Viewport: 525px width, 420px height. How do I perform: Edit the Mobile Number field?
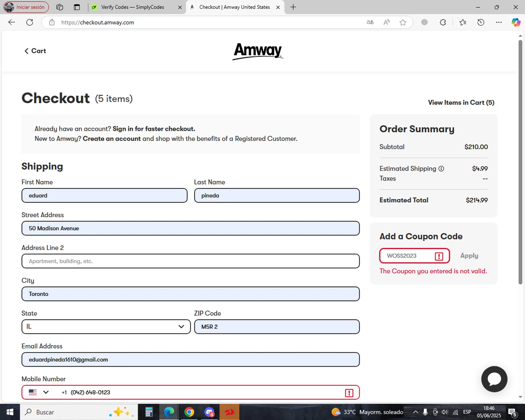click(190, 392)
